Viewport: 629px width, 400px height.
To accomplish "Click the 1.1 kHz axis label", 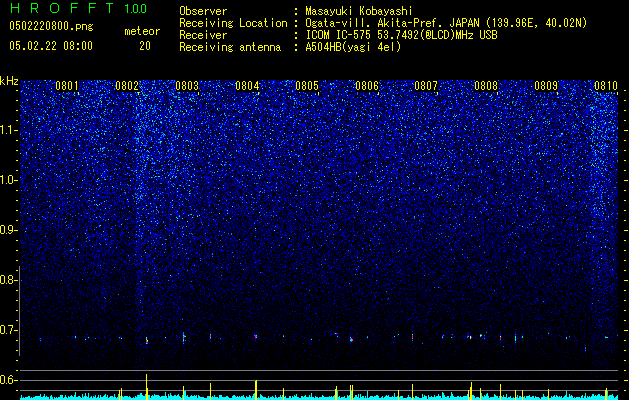I will (8, 130).
